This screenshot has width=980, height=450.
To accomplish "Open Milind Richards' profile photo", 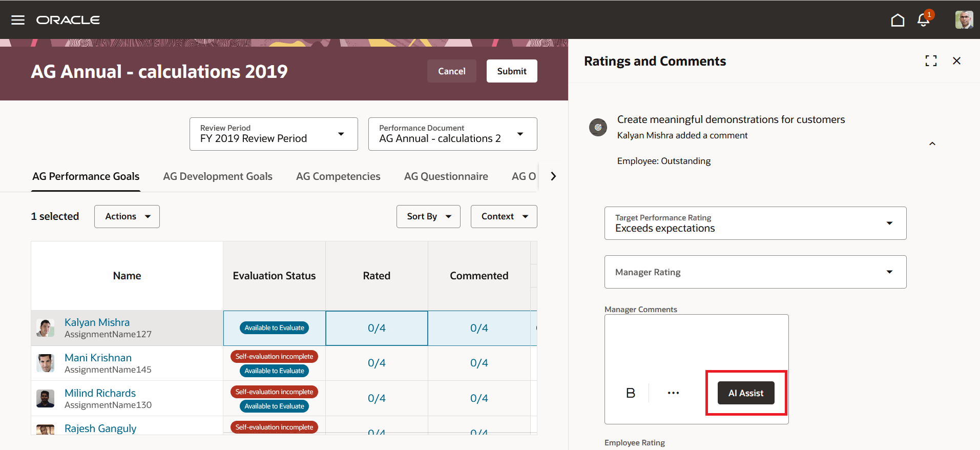I will [46, 399].
